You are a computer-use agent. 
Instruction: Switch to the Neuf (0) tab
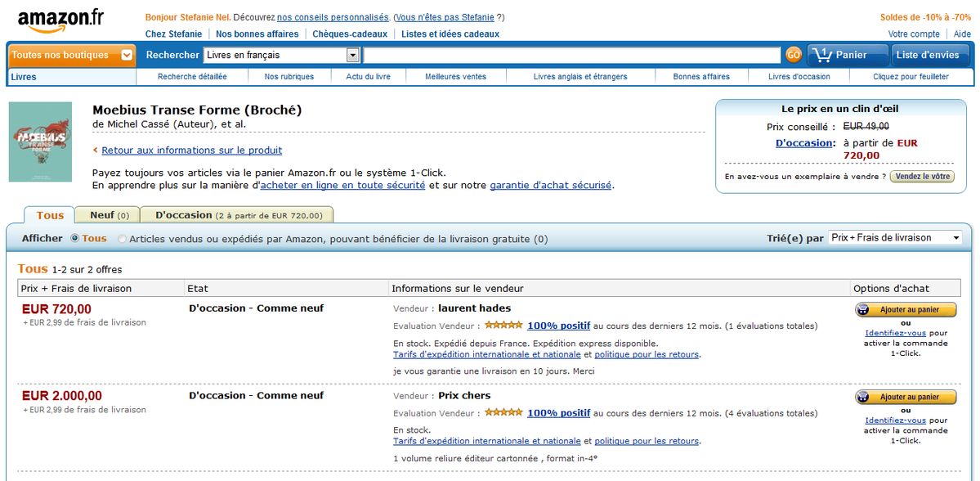point(109,215)
